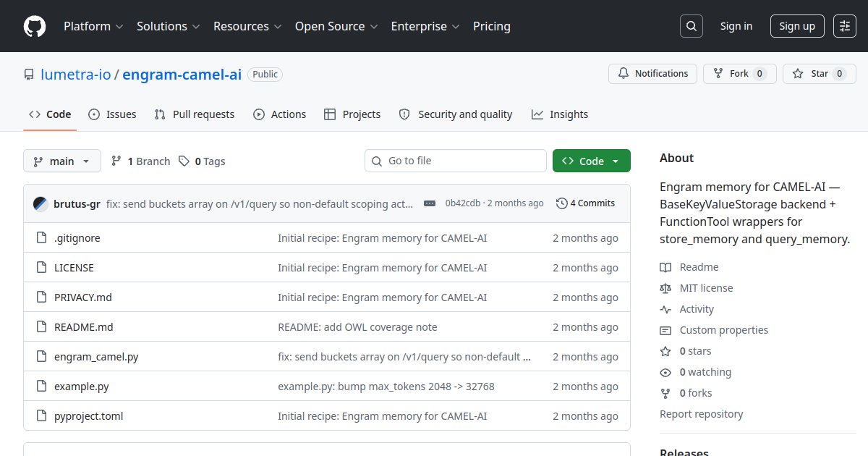The height and width of the screenshot is (456, 868).
Task: Open file engram_camel.py
Action: pos(96,357)
